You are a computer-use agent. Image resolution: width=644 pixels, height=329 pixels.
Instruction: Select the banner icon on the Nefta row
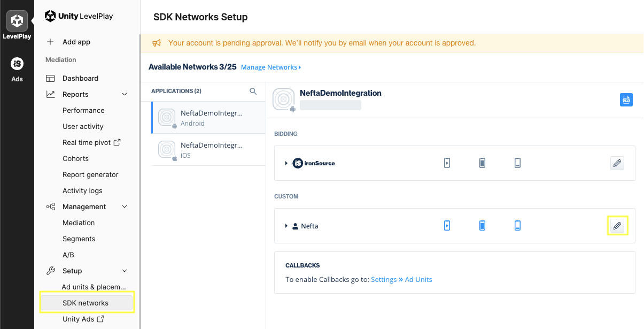(x=517, y=225)
